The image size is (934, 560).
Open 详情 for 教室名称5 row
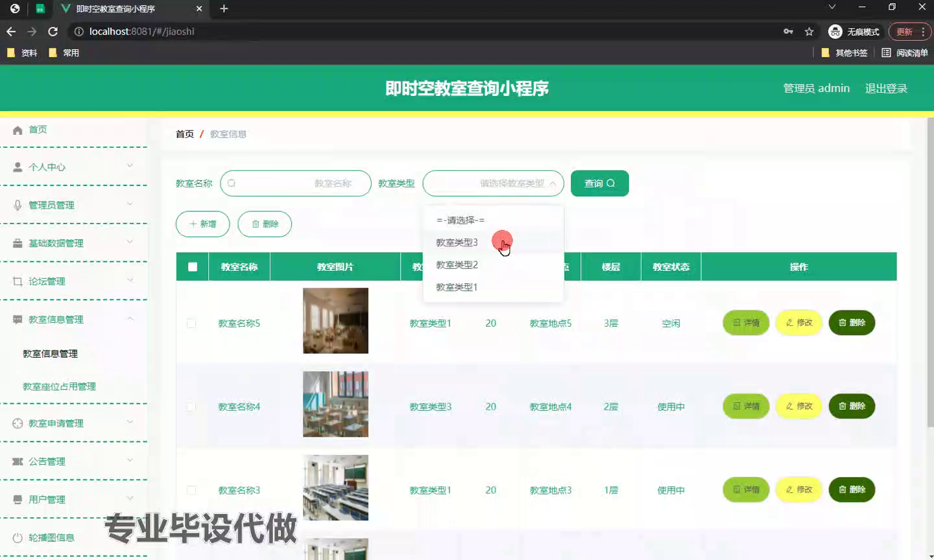[746, 323]
